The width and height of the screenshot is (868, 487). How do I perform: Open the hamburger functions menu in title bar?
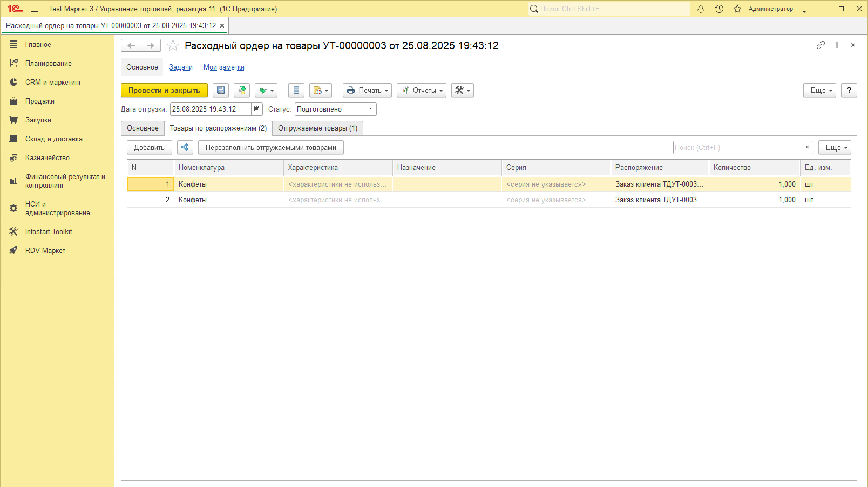tap(35, 9)
